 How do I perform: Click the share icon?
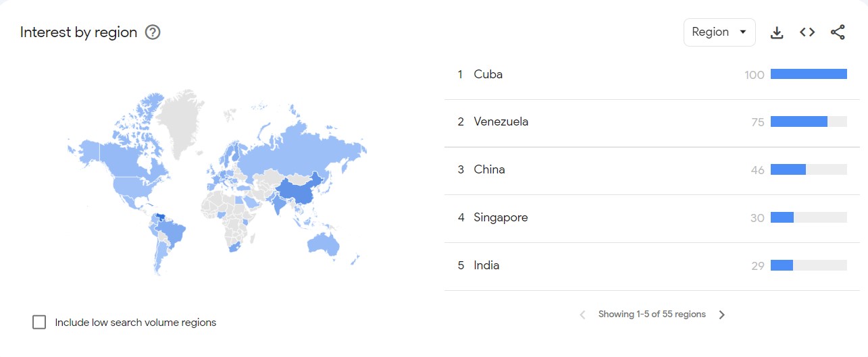click(838, 32)
